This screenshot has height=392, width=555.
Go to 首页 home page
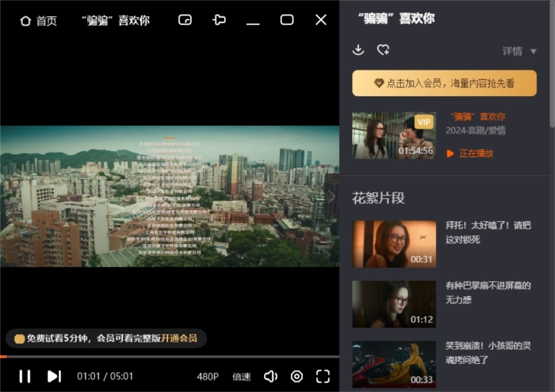pos(38,21)
